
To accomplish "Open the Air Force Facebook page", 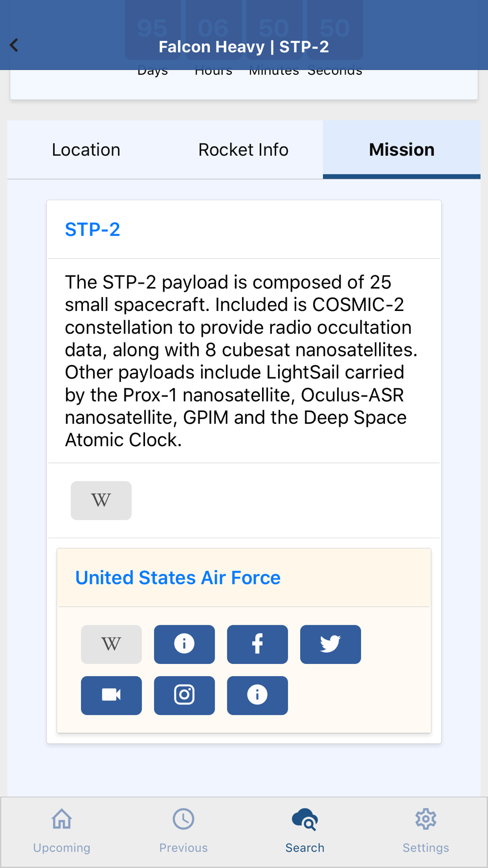I will pos(257,644).
